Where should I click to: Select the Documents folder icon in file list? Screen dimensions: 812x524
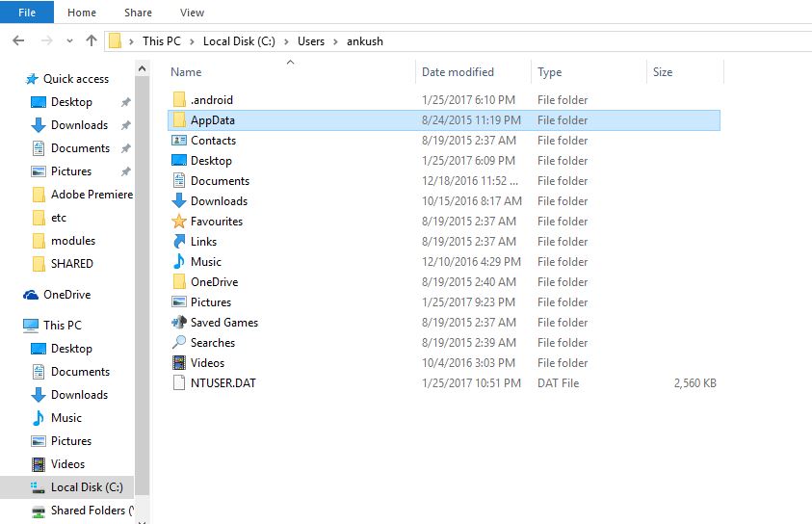coord(179,180)
